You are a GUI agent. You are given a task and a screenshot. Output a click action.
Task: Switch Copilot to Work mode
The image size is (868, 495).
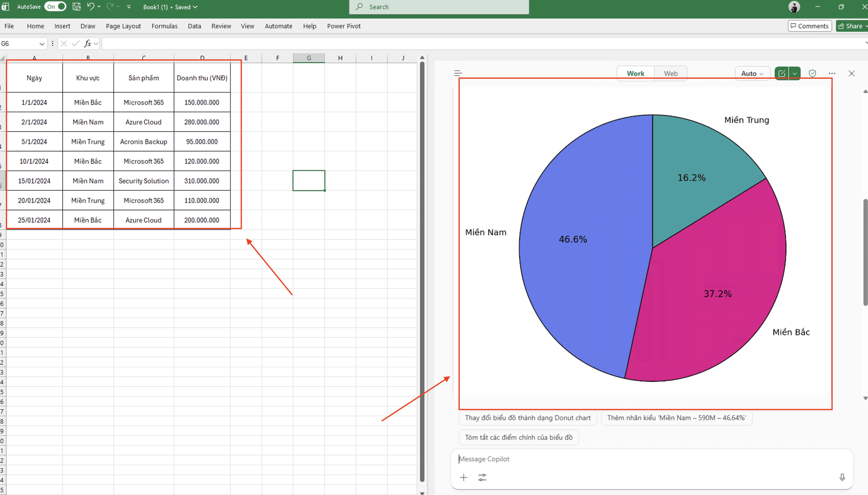tap(635, 74)
